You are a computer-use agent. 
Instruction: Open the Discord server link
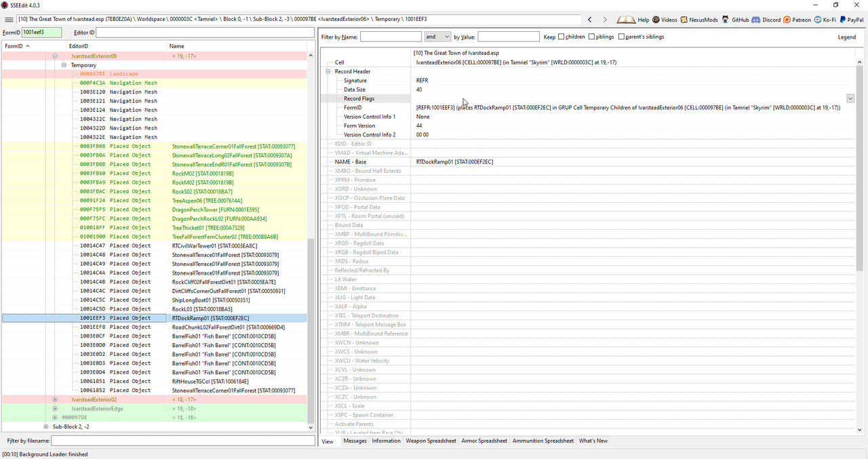(766, 20)
